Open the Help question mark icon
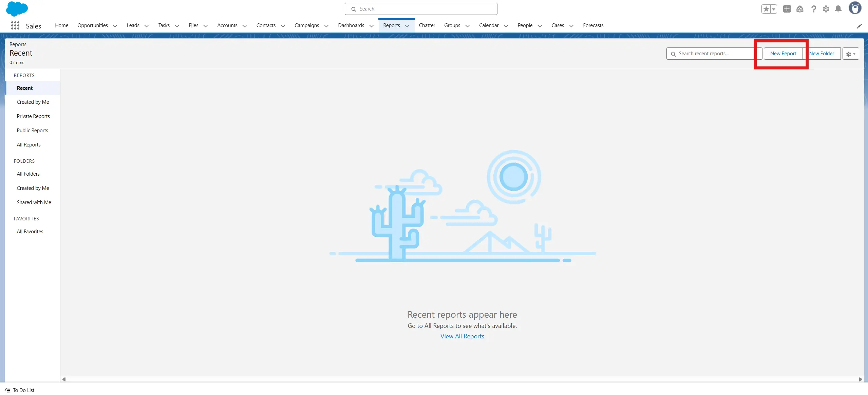 (813, 9)
